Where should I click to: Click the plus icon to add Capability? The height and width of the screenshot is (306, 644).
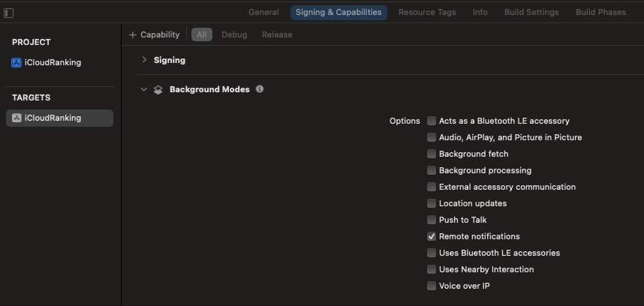tap(132, 34)
